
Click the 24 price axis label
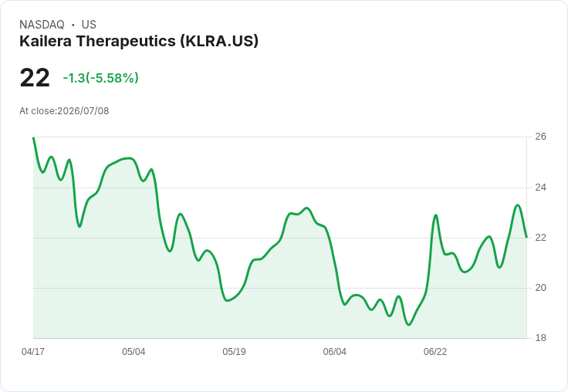point(540,188)
